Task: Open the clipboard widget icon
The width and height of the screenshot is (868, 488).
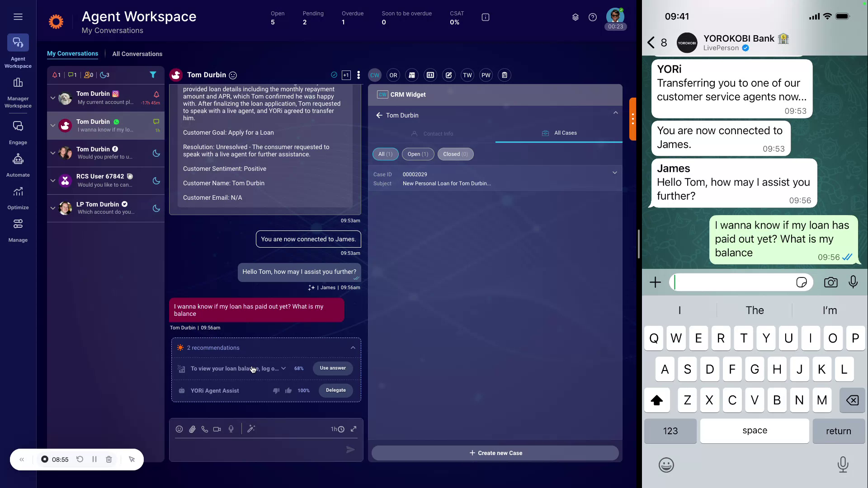Action: click(504, 75)
